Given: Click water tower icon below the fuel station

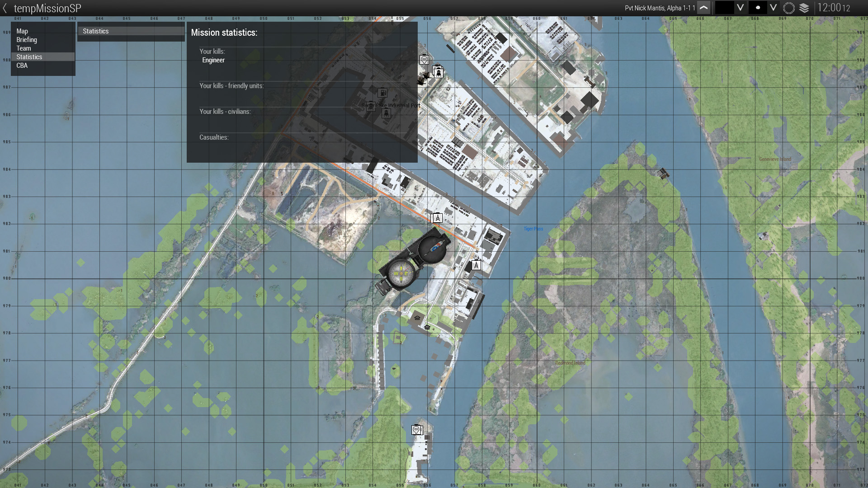Looking at the screenshot, I should (386, 113).
